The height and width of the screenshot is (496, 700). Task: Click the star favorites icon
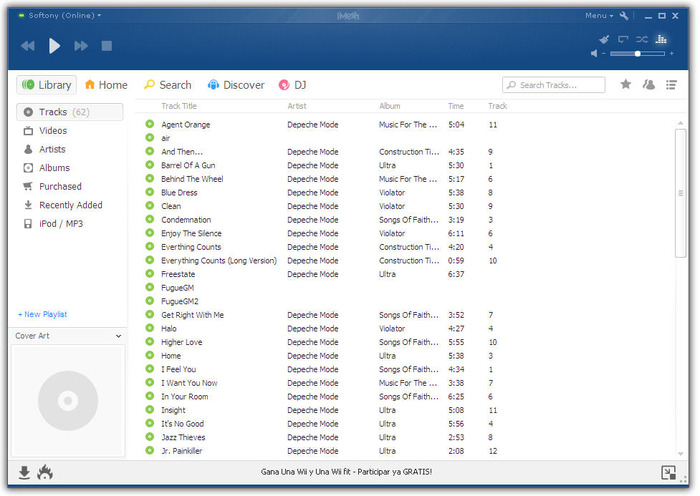point(626,85)
